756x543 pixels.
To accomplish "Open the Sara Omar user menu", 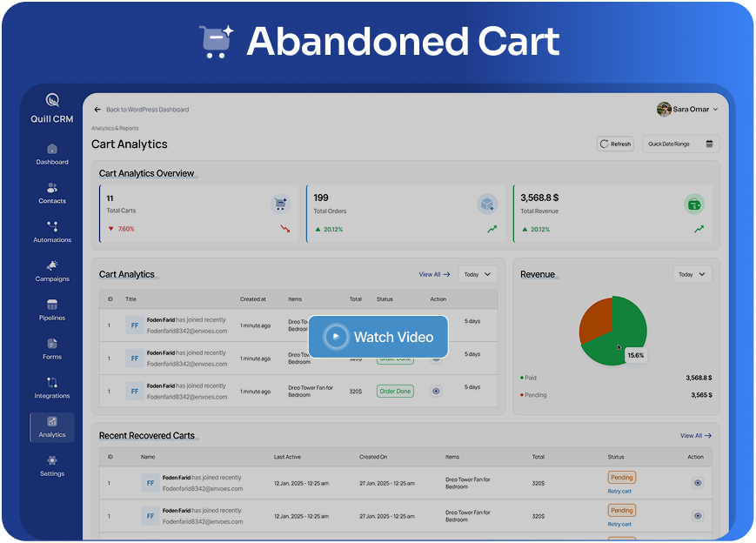I will coord(687,110).
